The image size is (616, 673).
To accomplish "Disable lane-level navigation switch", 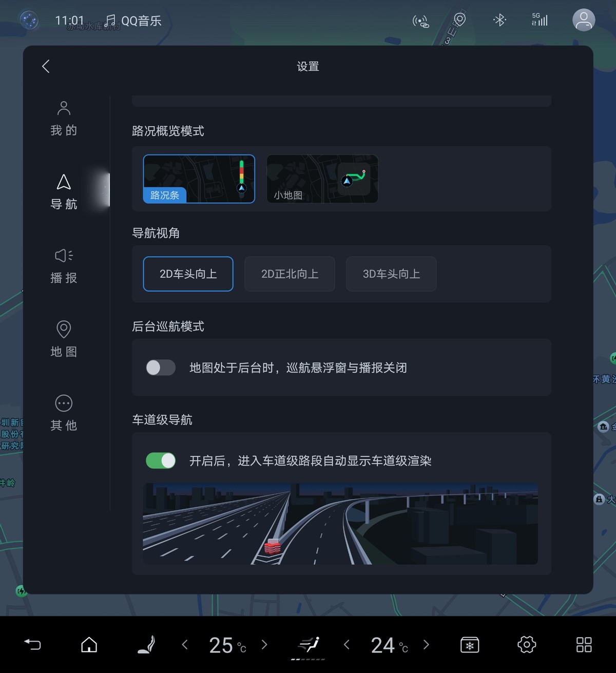I will tap(161, 460).
